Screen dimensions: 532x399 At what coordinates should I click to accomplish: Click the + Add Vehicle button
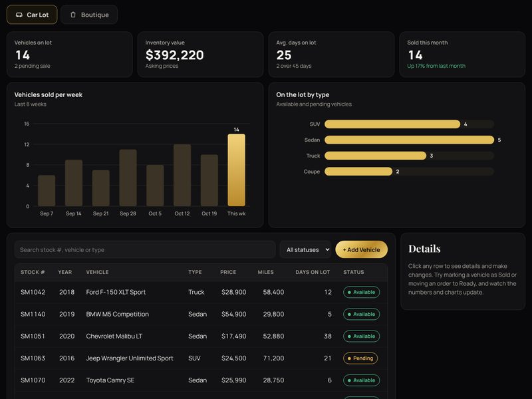pos(361,250)
